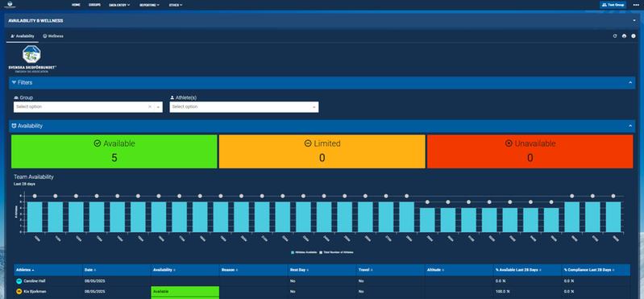Switch to the Availability tab

point(23,36)
